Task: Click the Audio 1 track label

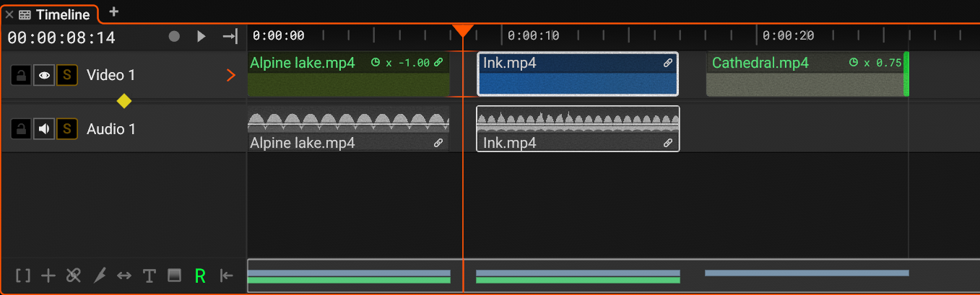Action: pyautogui.click(x=111, y=129)
